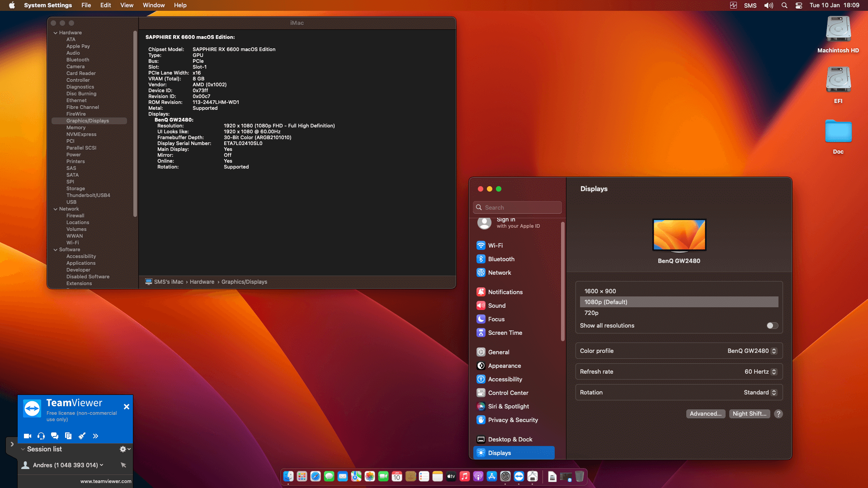The height and width of the screenshot is (488, 868).
Task: Click the System Settings search field
Action: click(518, 207)
